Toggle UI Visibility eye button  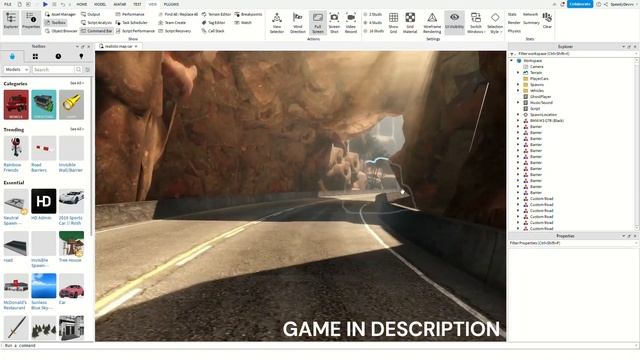(454, 23)
